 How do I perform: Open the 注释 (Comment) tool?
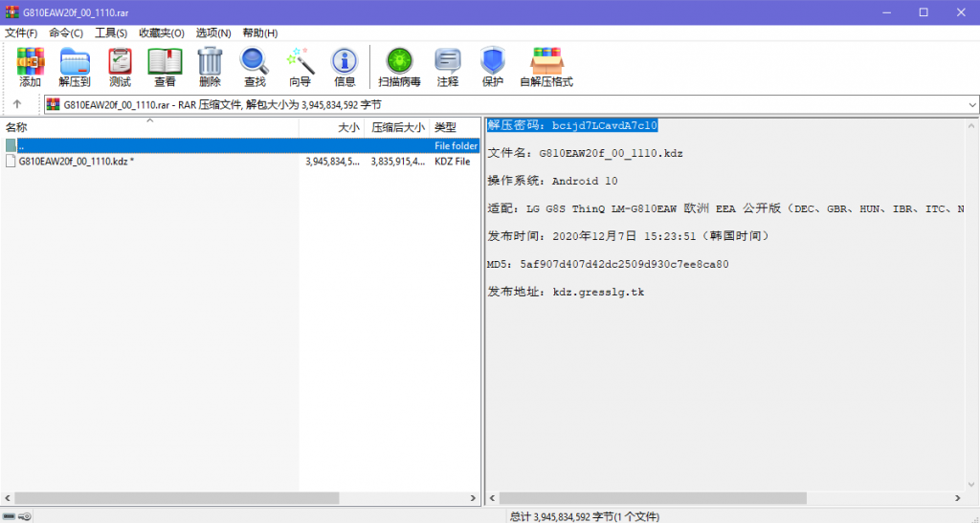448,67
